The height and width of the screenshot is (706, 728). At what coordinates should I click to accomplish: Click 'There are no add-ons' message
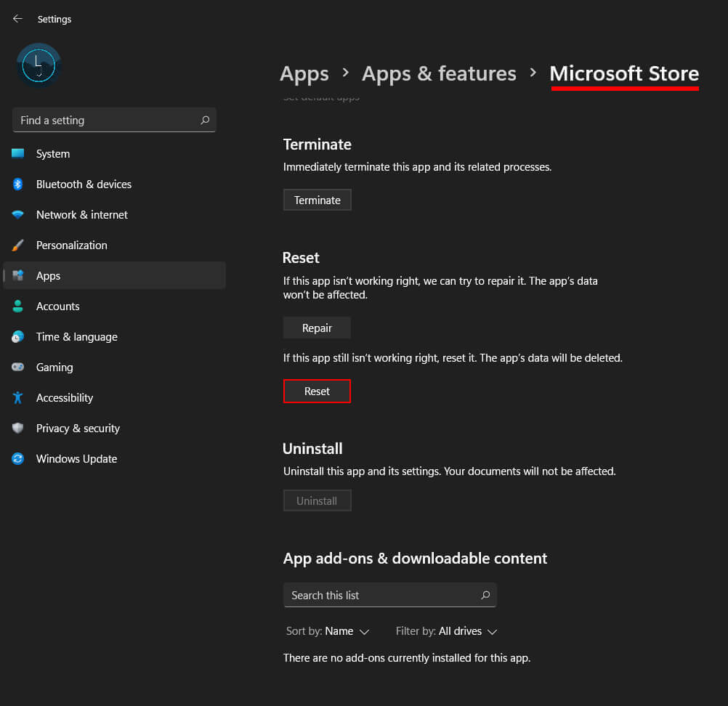[x=407, y=658]
